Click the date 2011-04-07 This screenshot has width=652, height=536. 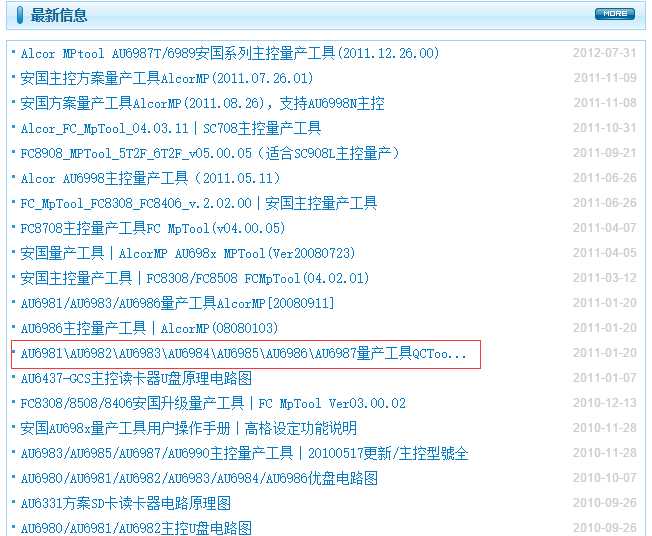click(605, 228)
